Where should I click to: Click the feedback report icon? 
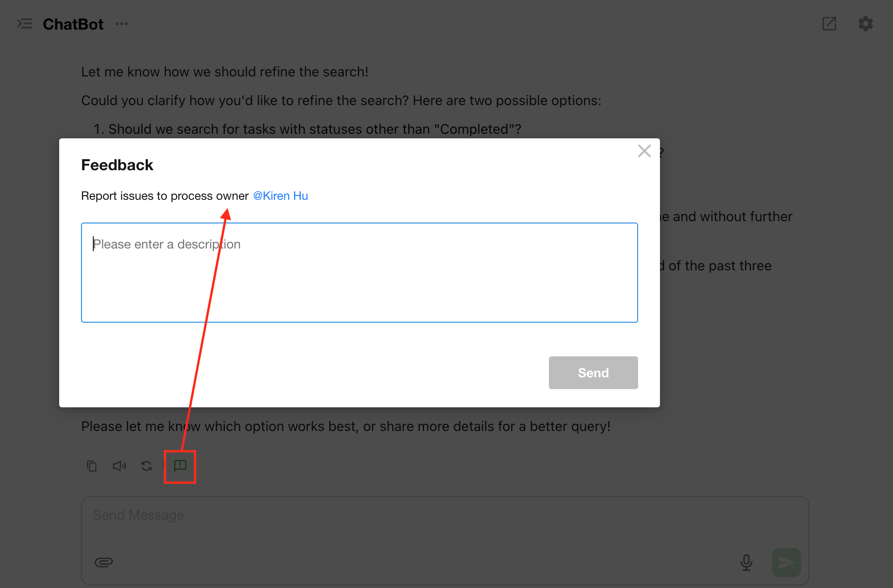[x=180, y=466]
